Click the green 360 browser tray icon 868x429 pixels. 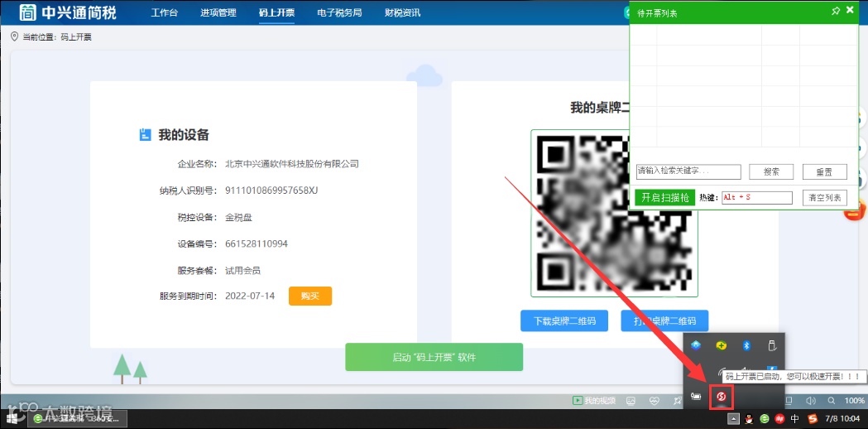[765, 418]
